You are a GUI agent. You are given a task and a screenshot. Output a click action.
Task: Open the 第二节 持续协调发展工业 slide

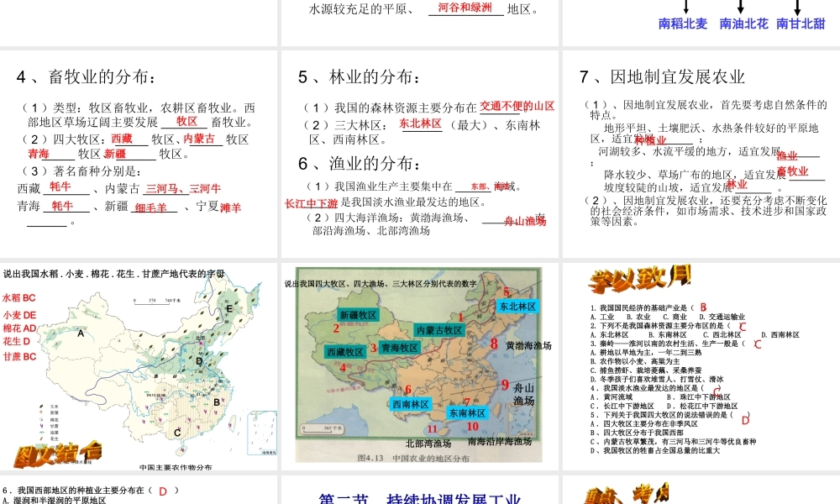(x=419, y=490)
